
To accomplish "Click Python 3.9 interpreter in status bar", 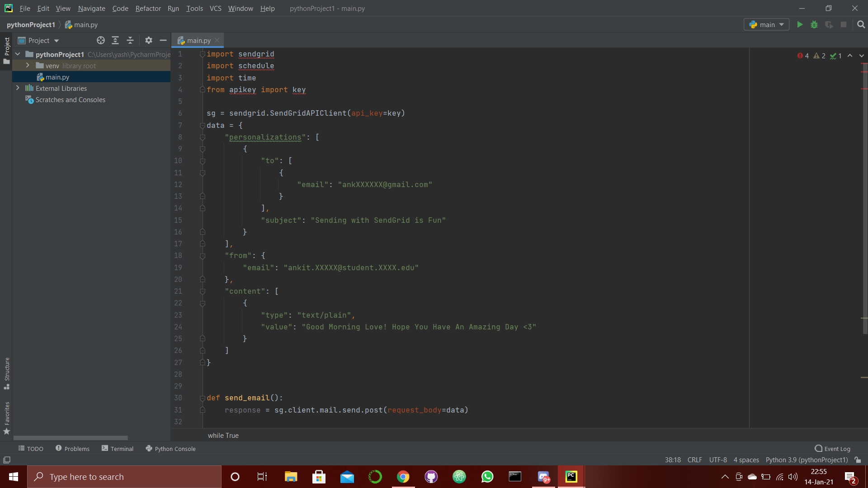I will tap(807, 460).
